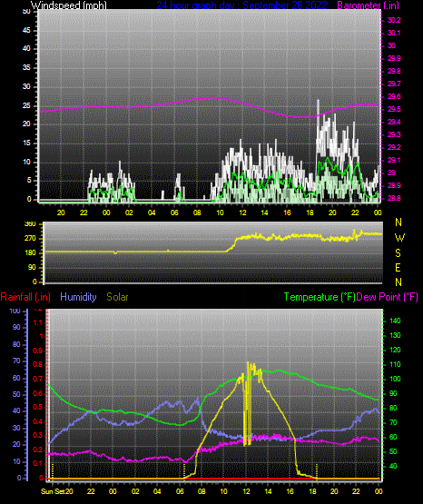
Task: Click barometer axis value '29.4'
Action: 394,123
